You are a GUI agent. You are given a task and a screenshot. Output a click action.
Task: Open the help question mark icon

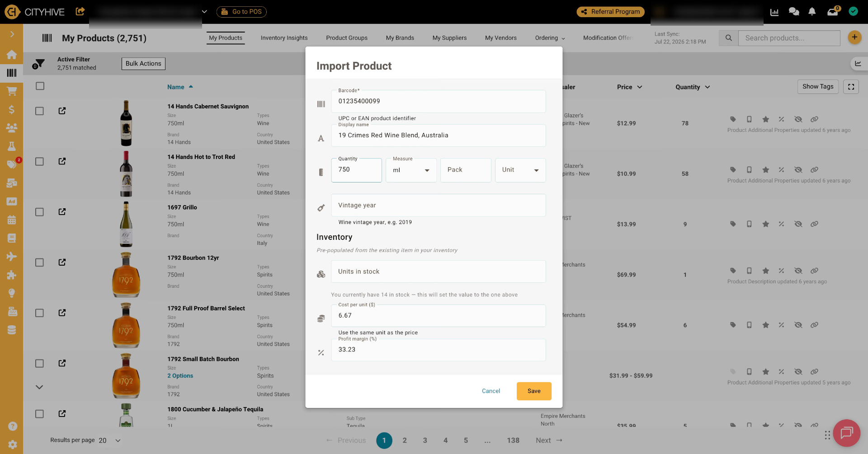(13, 426)
